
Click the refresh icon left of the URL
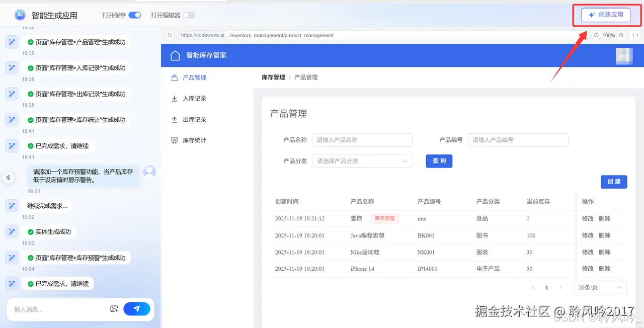(x=170, y=35)
